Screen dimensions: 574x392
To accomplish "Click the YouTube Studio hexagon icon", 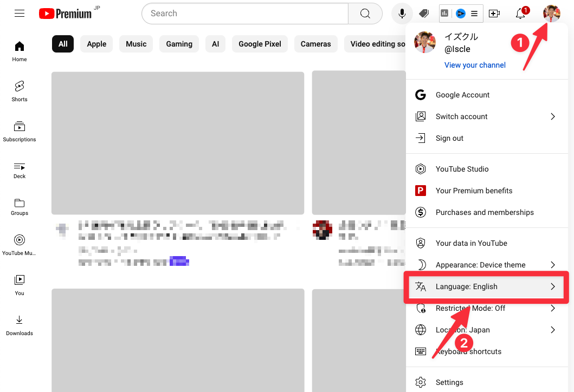I will 421,169.
